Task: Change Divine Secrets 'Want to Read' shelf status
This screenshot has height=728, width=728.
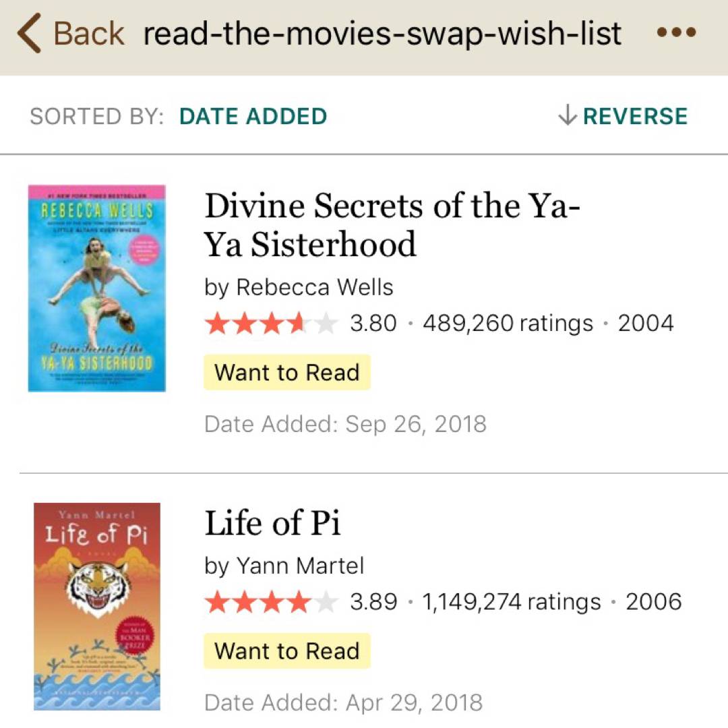Action: pyautogui.click(x=286, y=372)
